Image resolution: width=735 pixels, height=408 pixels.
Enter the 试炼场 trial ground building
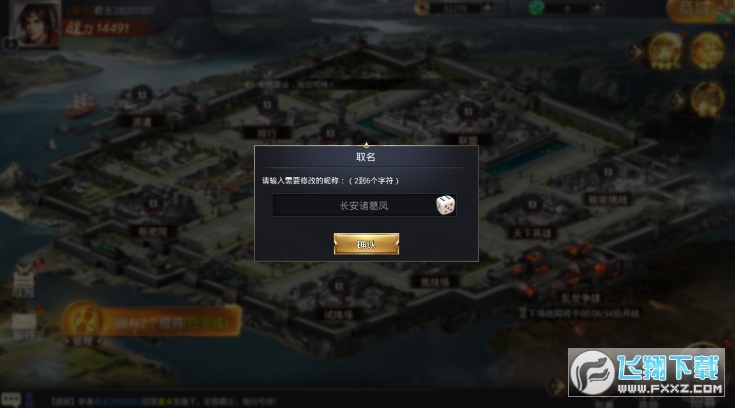[x=338, y=298]
